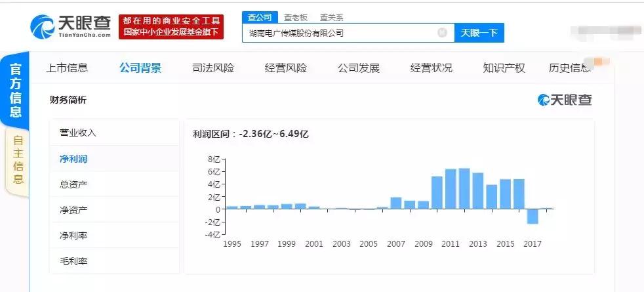Viewport: 644px width, 292px height.
Task: Go to the 公司背景 section
Action: point(140,68)
